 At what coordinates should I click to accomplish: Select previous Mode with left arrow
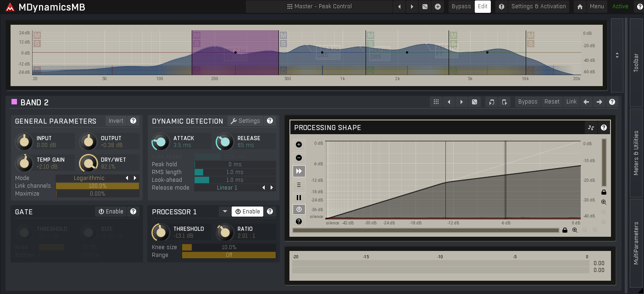tap(127, 178)
